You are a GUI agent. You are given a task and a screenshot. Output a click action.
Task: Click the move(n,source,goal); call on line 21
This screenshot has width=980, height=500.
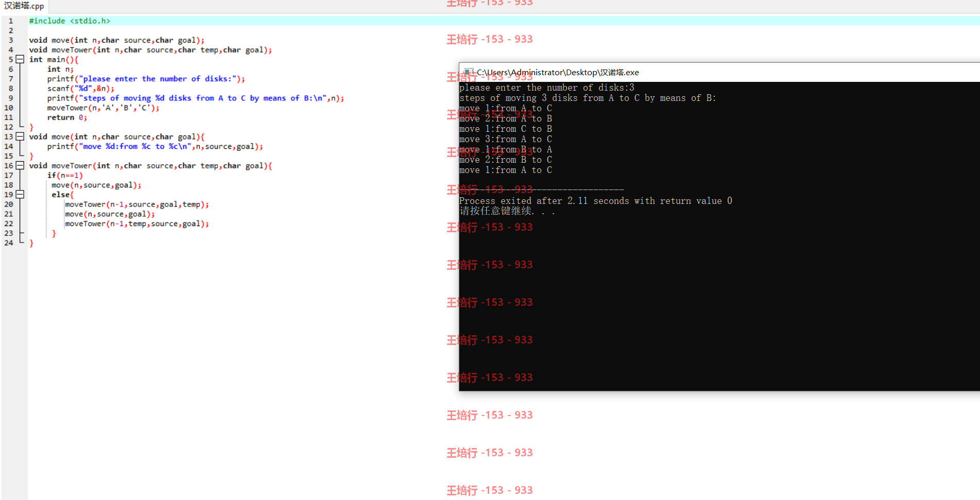110,214
